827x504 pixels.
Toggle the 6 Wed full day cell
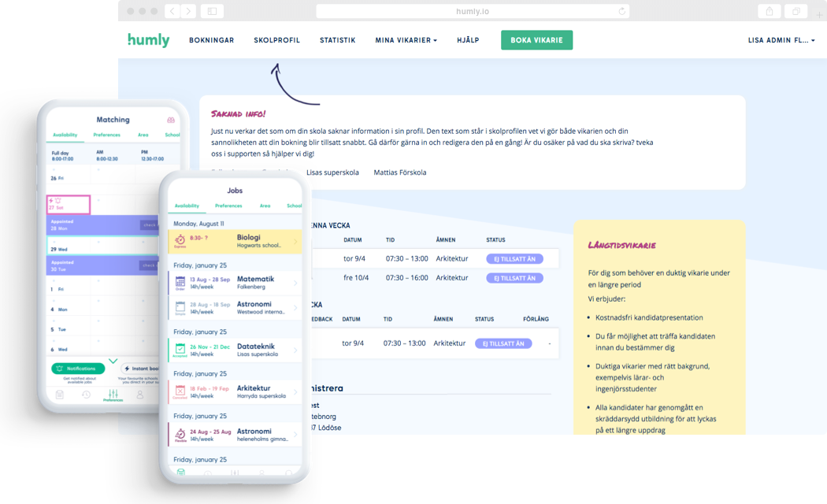69,346
